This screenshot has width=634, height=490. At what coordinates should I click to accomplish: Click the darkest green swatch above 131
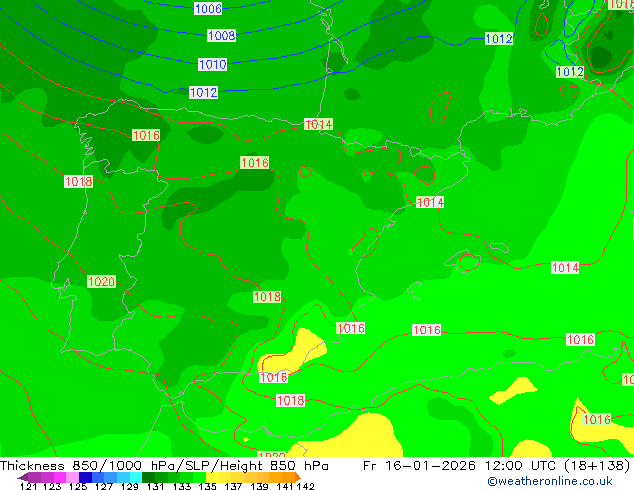148,477
